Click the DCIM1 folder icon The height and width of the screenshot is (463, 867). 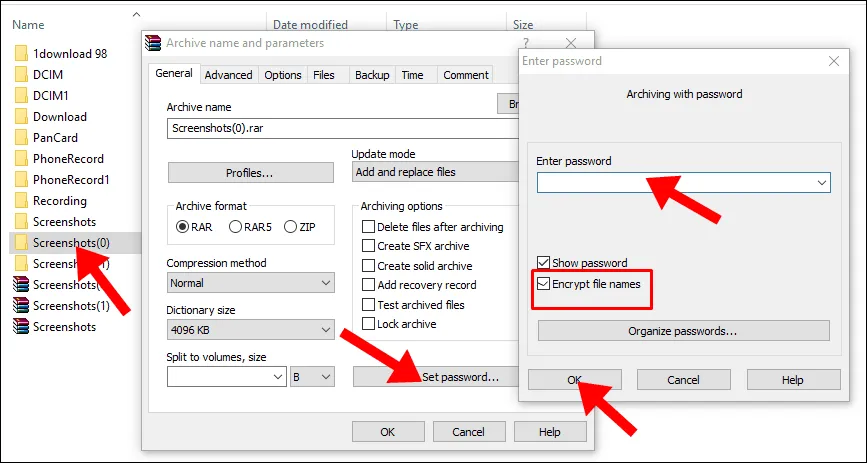[x=21, y=96]
